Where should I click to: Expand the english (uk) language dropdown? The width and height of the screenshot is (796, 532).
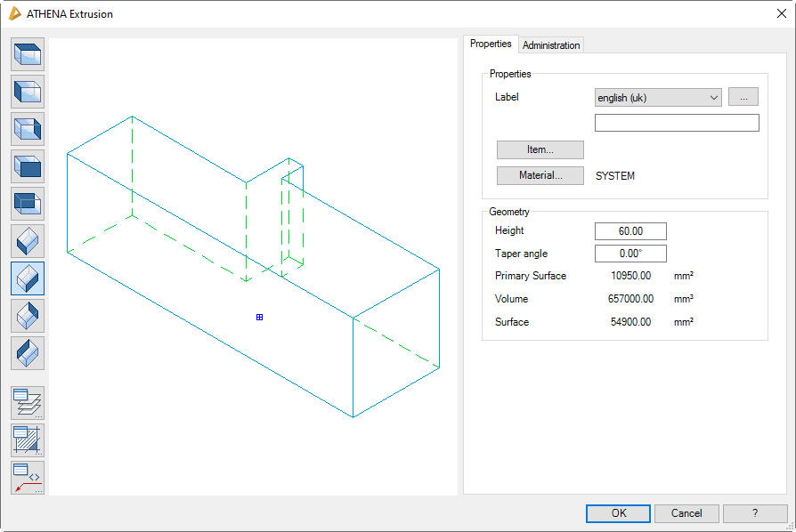pyautogui.click(x=658, y=98)
